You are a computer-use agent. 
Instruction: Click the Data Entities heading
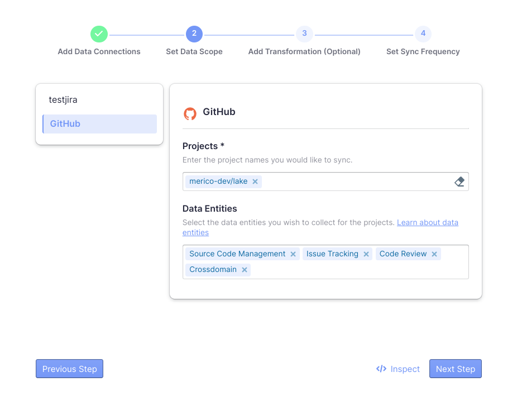coord(210,208)
